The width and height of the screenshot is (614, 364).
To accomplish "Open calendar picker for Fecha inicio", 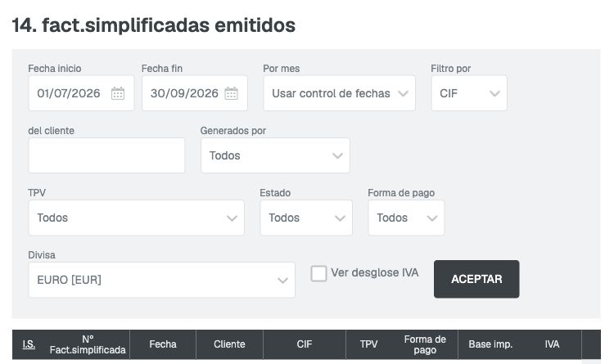I will 118,93.
